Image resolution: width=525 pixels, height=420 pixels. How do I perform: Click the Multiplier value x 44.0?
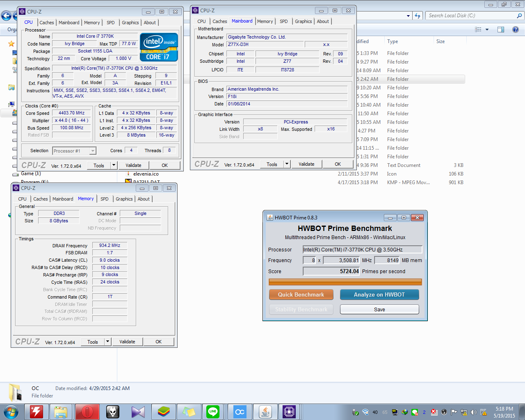pos(71,120)
